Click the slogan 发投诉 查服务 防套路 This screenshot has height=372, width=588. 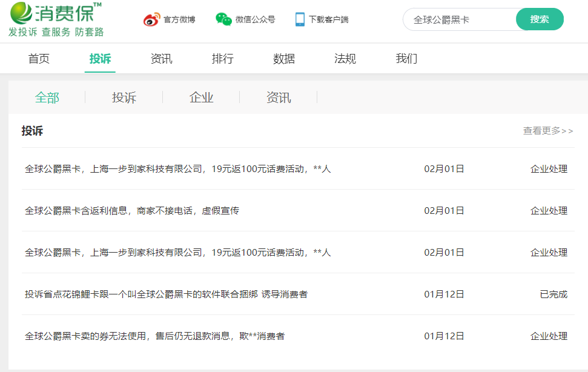pyautogui.click(x=56, y=32)
